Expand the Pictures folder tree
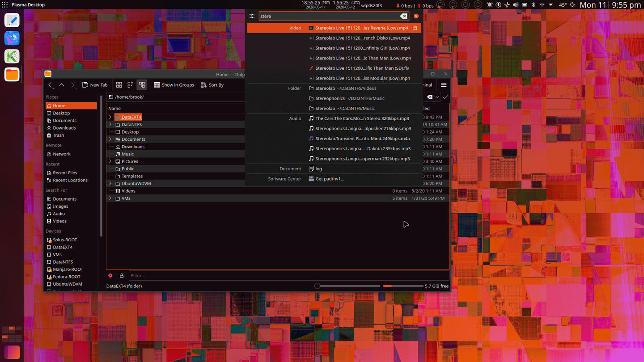 110,161
